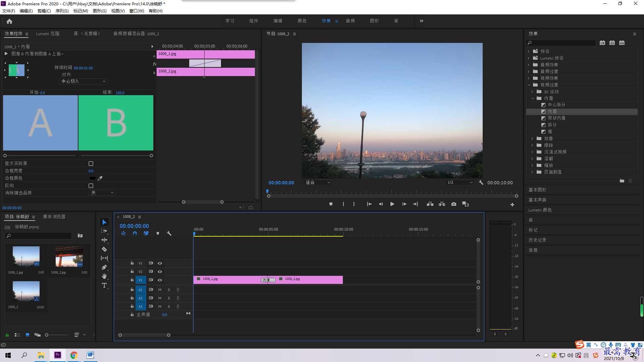Viewport: 644px width, 362px height.
Task: Pick border color with eyedropper
Action: tap(100, 178)
